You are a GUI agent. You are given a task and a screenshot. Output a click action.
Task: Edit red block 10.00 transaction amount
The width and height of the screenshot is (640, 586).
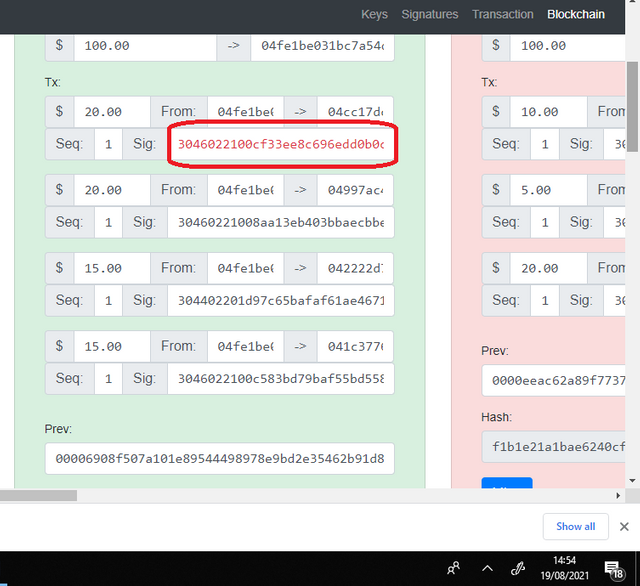[549, 111]
